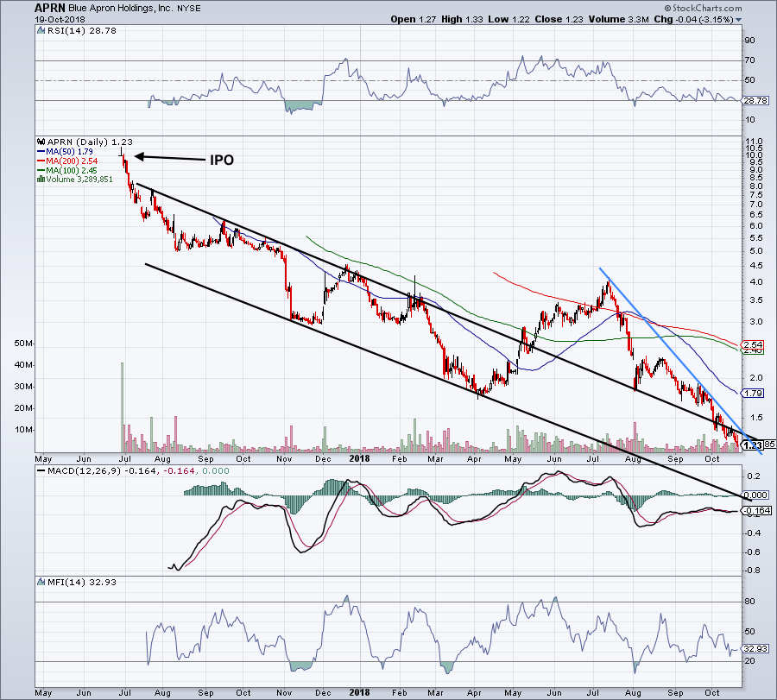
Task: Click the NYSE exchange label
Action: (189, 9)
